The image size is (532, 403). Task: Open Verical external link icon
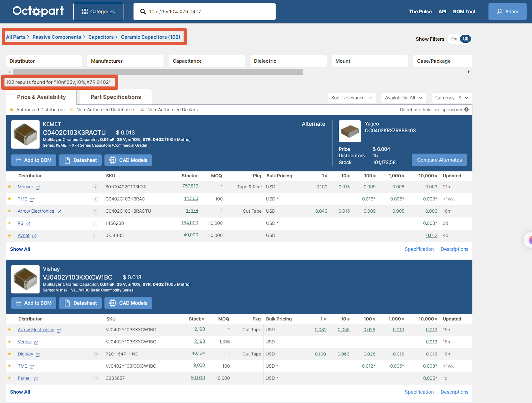36,342
